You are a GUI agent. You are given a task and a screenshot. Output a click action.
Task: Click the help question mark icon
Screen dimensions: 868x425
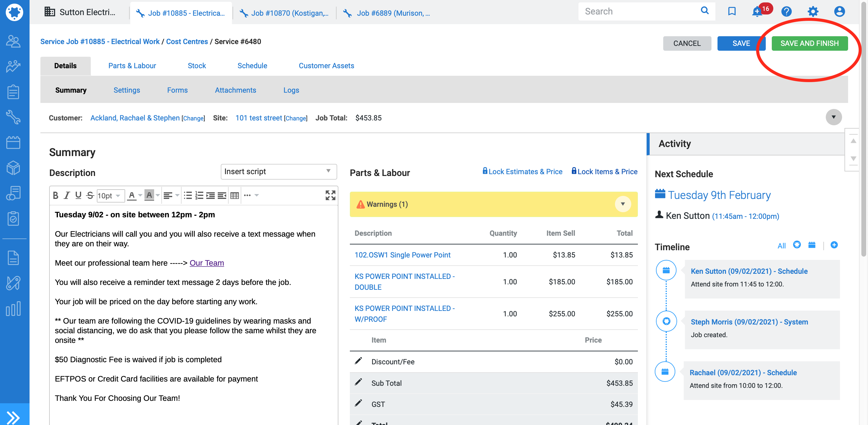[786, 11]
